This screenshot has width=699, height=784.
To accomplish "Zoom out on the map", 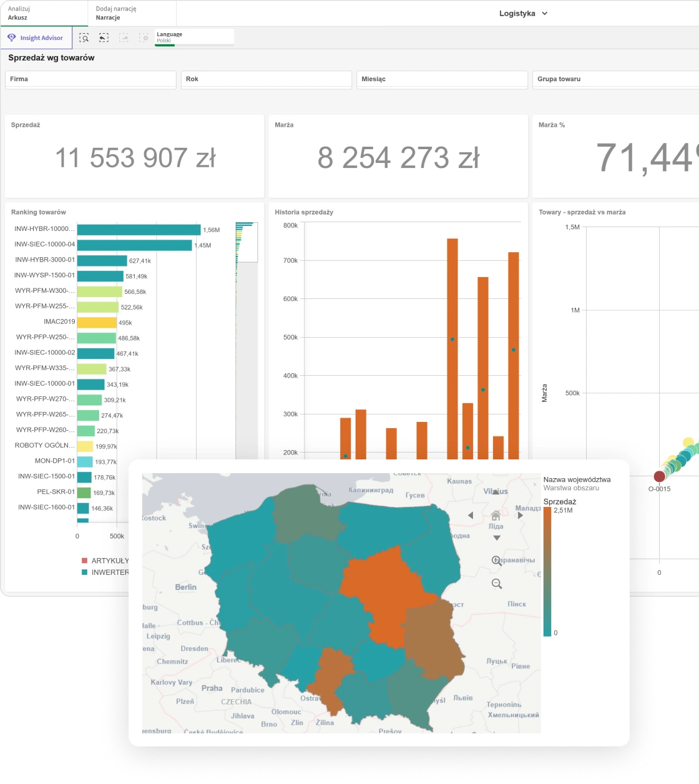I will pyautogui.click(x=497, y=584).
